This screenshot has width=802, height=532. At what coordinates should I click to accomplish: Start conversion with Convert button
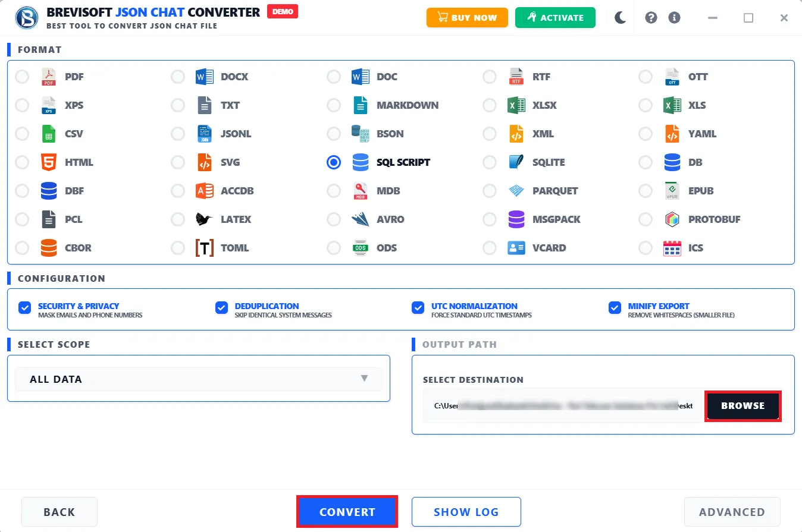pos(347,512)
